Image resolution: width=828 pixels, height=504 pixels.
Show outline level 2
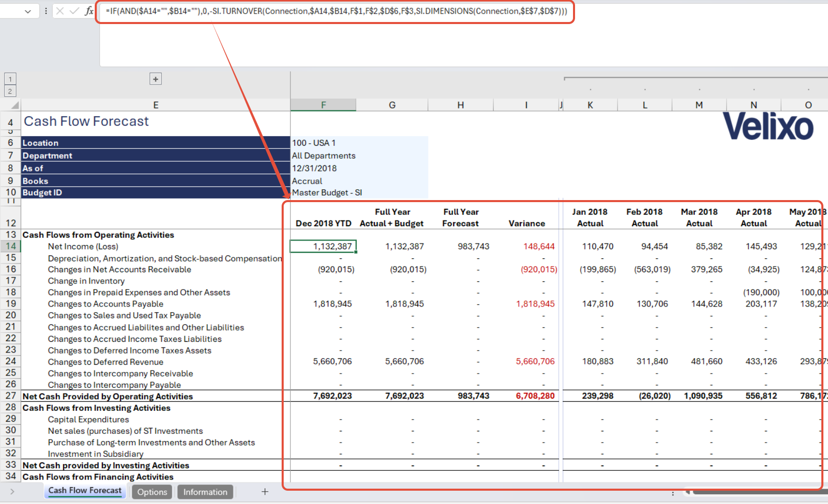pos(10,91)
